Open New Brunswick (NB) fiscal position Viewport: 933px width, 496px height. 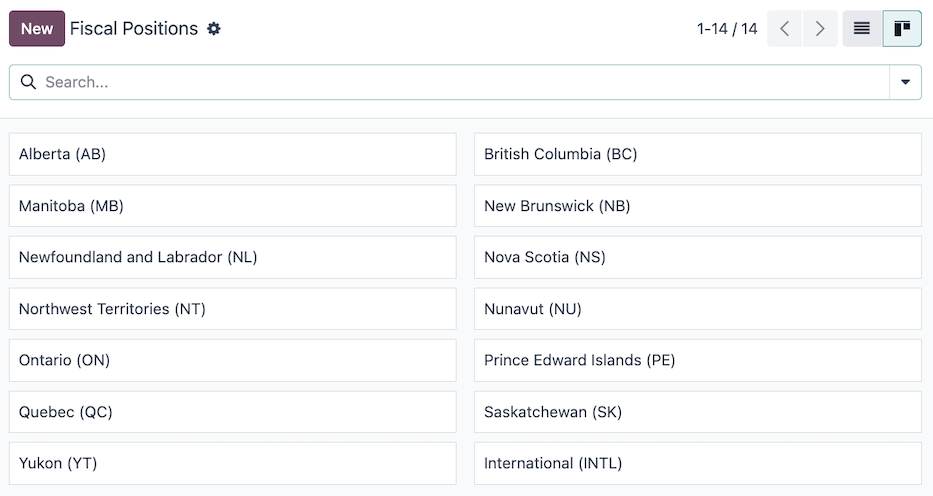(x=697, y=206)
